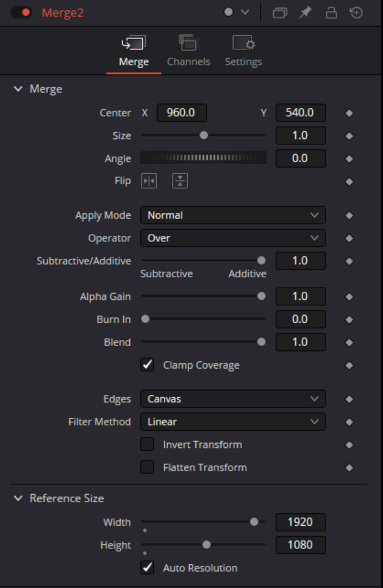Enable the Invert Transform checkbox
383x588 pixels.
coord(147,444)
